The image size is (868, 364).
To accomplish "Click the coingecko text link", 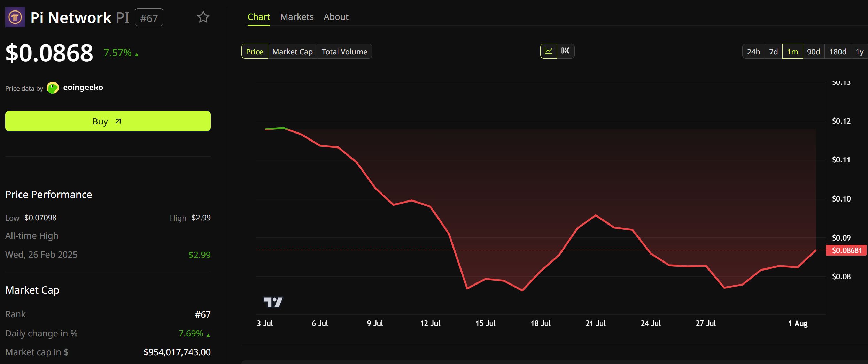I will (83, 87).
